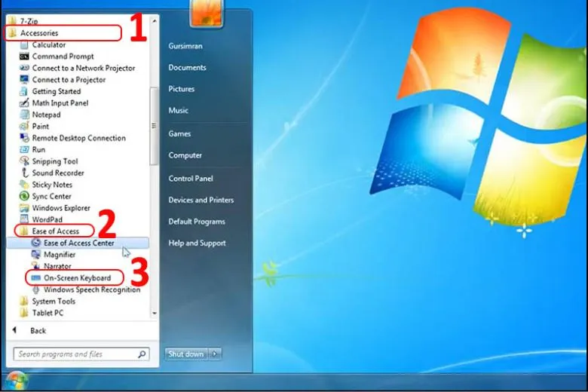
Task: Select the On-Screen Keyboard text label
Action: click(x=77, y=278)
